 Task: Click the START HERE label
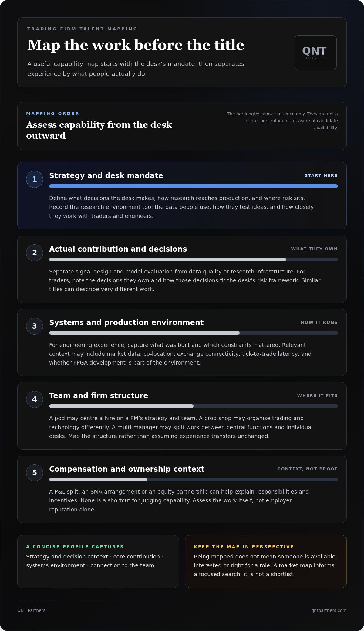321,175
